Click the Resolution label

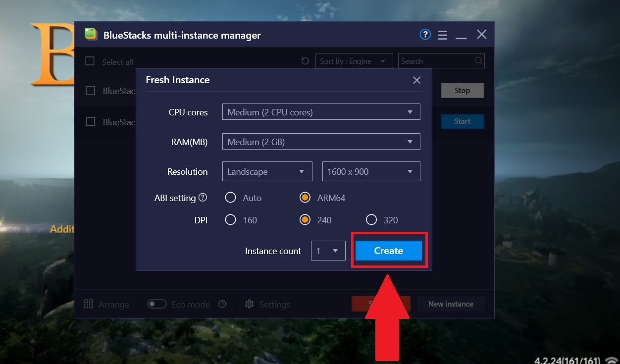[188, 172]
